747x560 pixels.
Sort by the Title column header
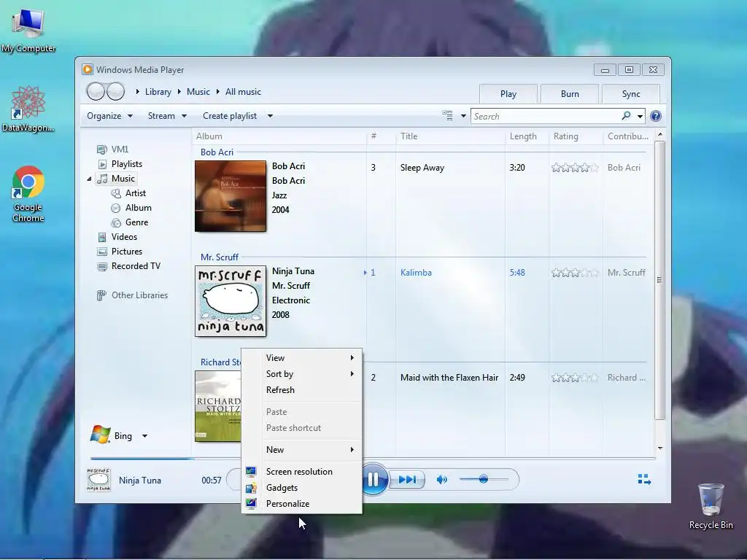[450, 136]
